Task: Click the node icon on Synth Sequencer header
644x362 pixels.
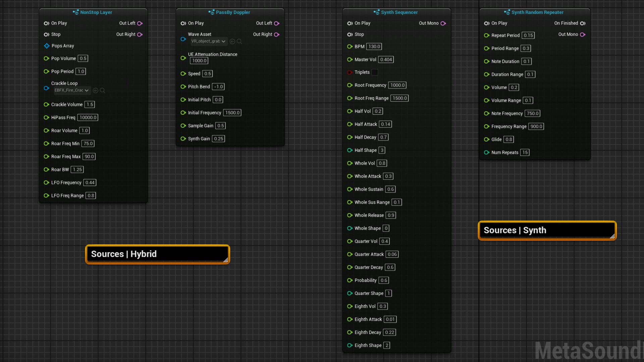Action: pos(376,12)
